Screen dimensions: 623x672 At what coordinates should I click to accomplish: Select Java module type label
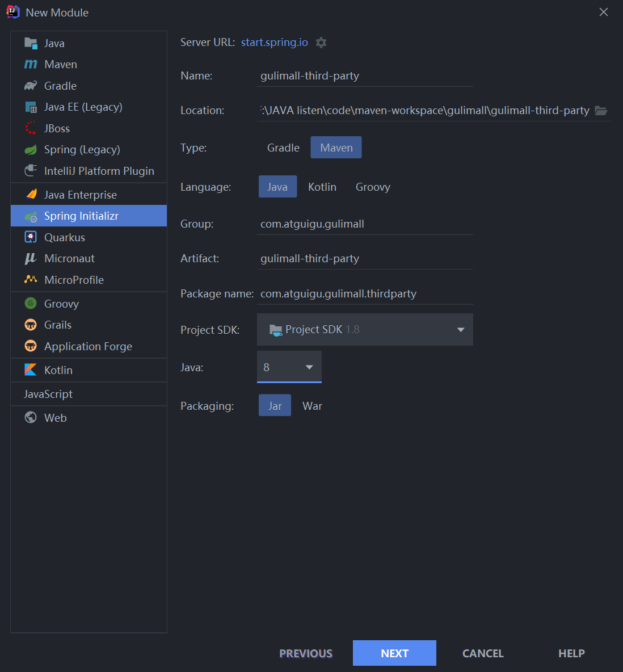[54, 43]
